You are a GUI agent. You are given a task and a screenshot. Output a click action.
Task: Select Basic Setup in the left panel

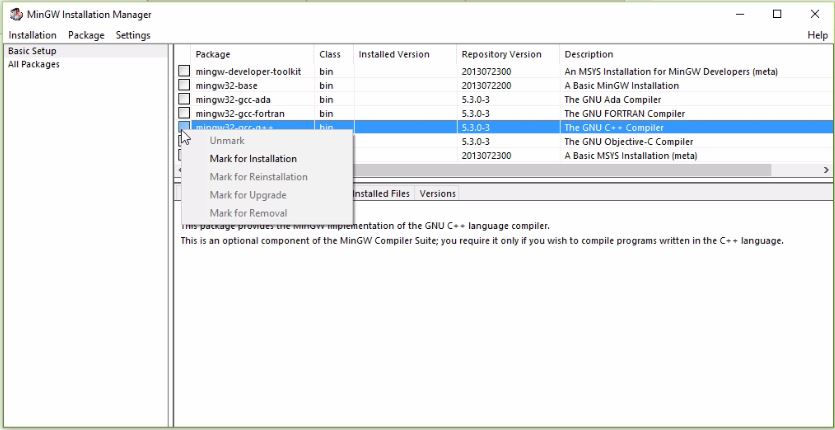(32, 51)
